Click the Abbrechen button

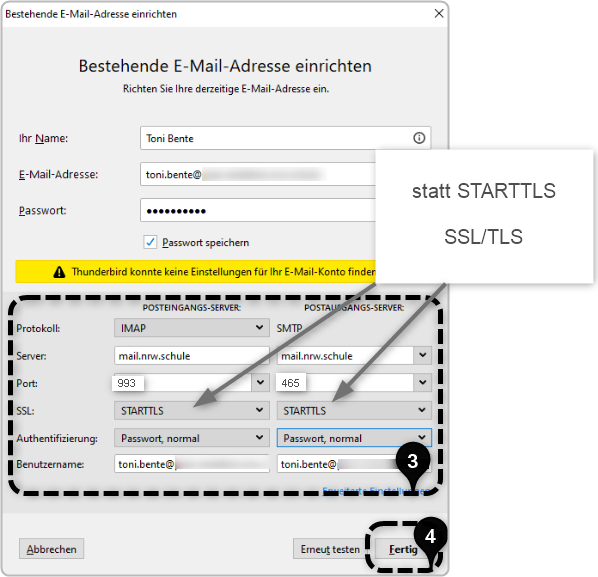point(51,549)
